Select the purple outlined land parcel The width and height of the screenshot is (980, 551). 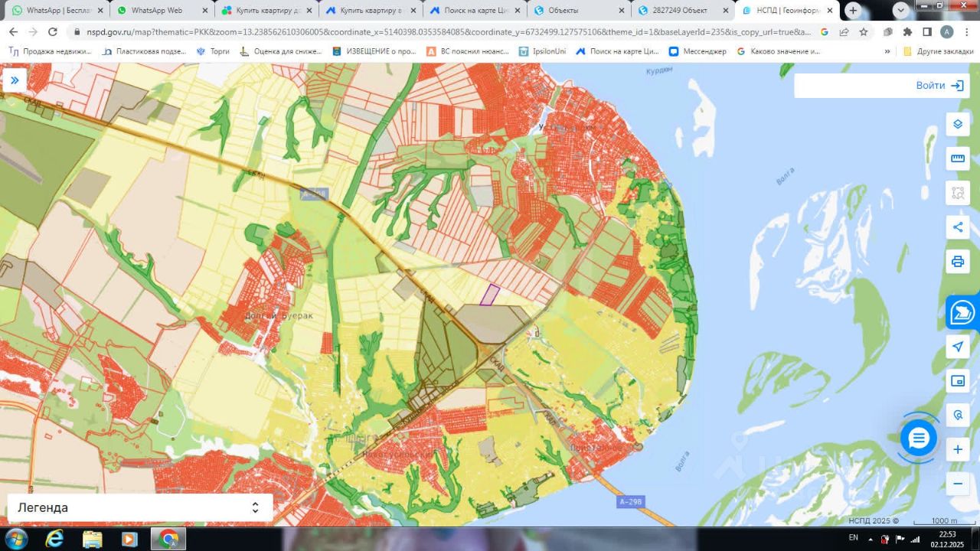pyautogui.click(x=489, y=295)
